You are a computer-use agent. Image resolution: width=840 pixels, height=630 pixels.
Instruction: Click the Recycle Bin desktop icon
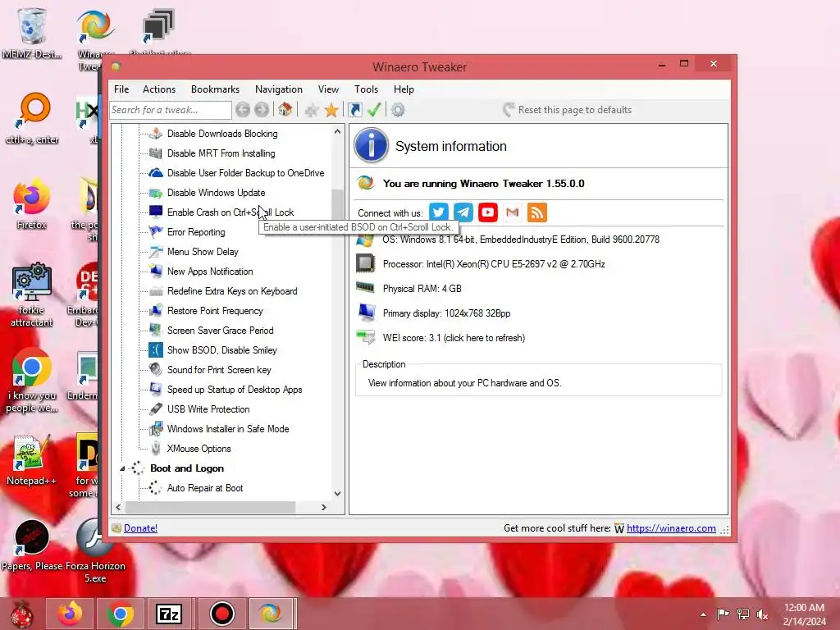pyautogui.click(x=31, y=32)
